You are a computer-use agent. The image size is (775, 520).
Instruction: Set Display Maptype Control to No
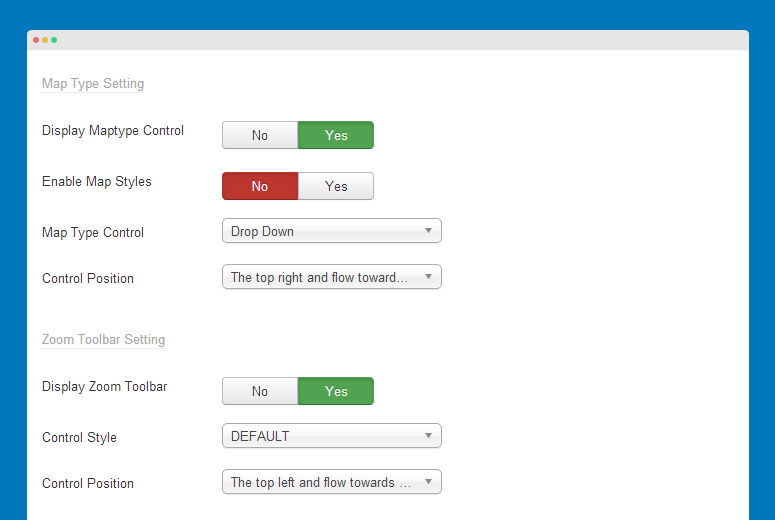[x=260, y=135]
